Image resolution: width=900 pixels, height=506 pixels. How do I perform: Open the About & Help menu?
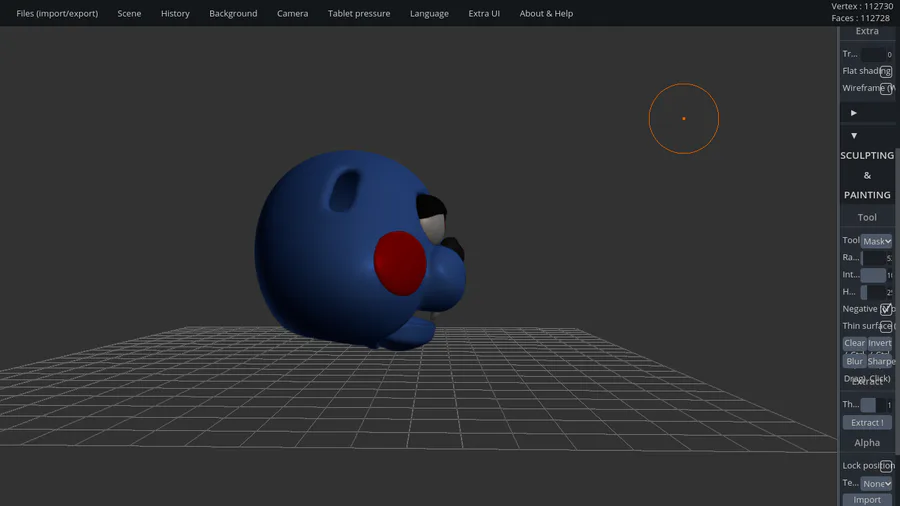[x=546, y=13]
